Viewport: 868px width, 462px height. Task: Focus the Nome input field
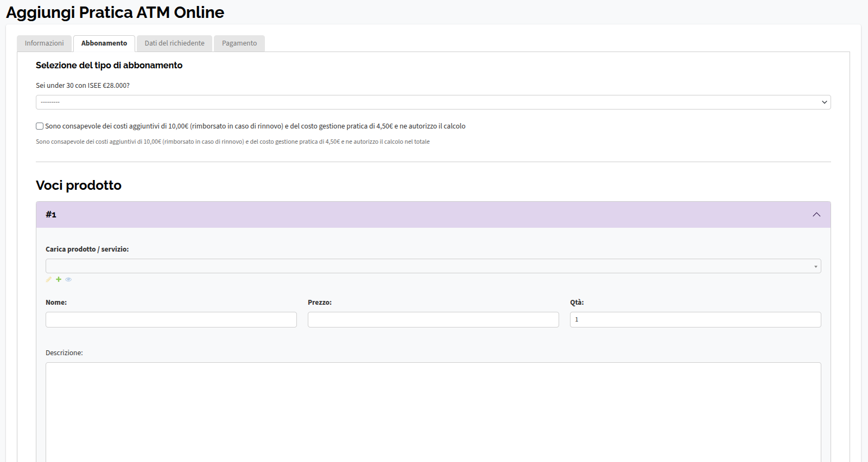[x=171, y=319]
